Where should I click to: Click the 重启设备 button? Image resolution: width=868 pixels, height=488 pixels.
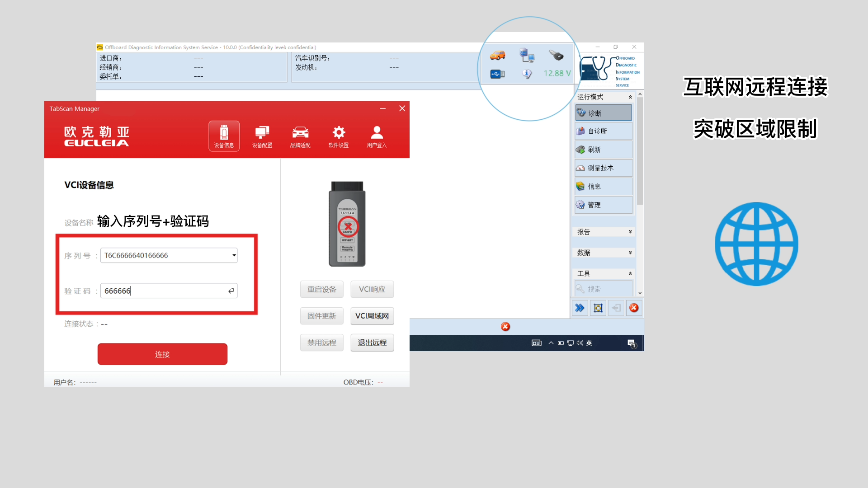coord(322,289)
